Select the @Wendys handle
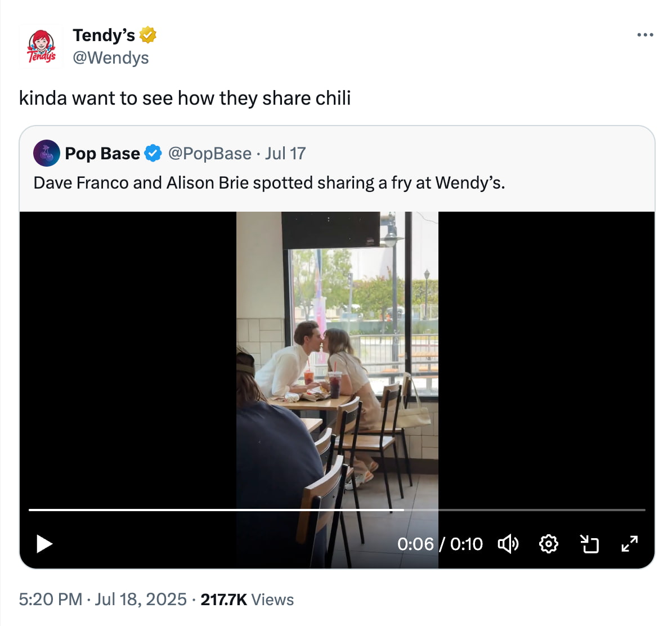The image size is (672, 626). point(111,58)
